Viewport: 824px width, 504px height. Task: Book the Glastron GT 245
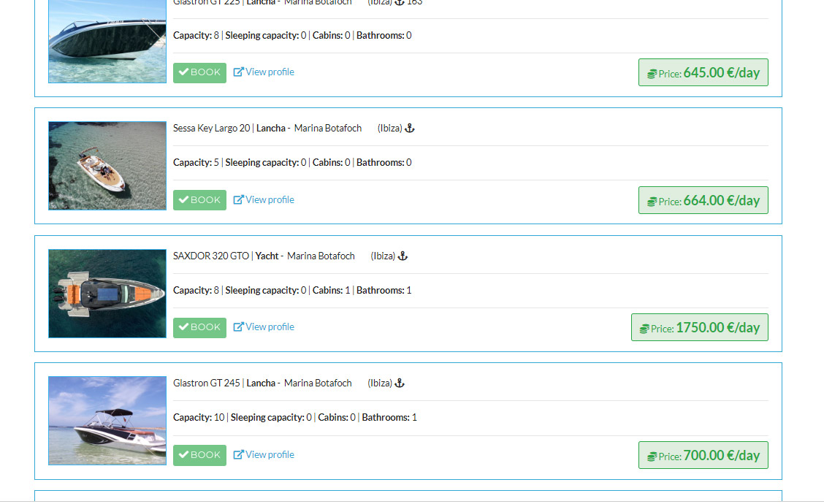199,455
